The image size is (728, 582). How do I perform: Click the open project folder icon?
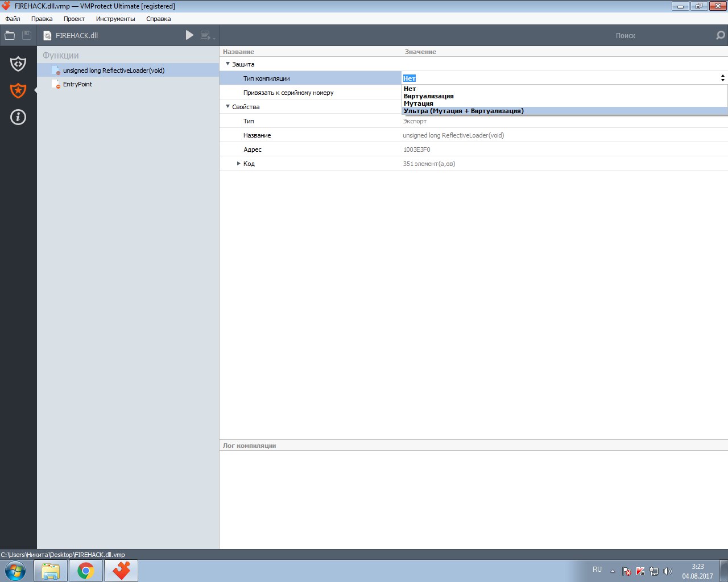[x=10, y=35]
